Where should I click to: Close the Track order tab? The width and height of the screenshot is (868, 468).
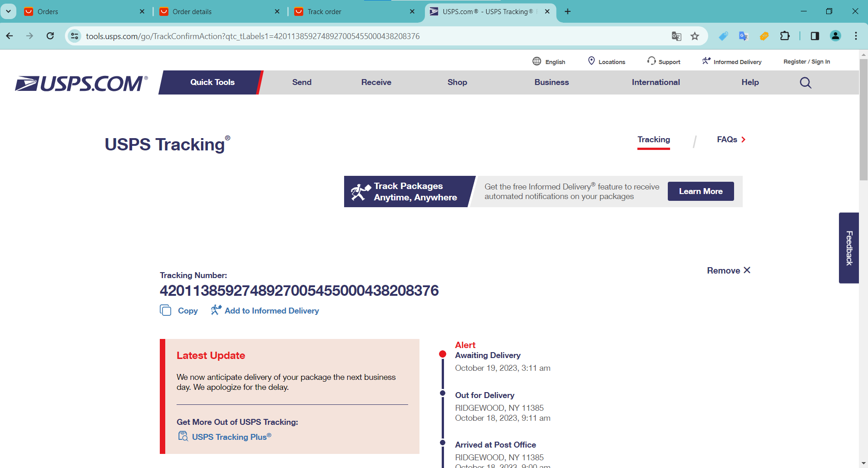pos(412,11)
